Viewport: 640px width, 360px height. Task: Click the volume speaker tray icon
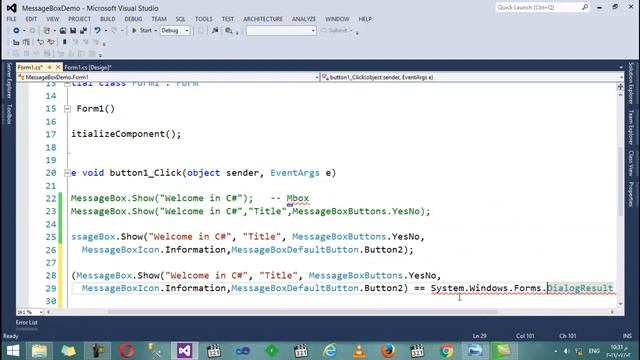tap(567, 351)
